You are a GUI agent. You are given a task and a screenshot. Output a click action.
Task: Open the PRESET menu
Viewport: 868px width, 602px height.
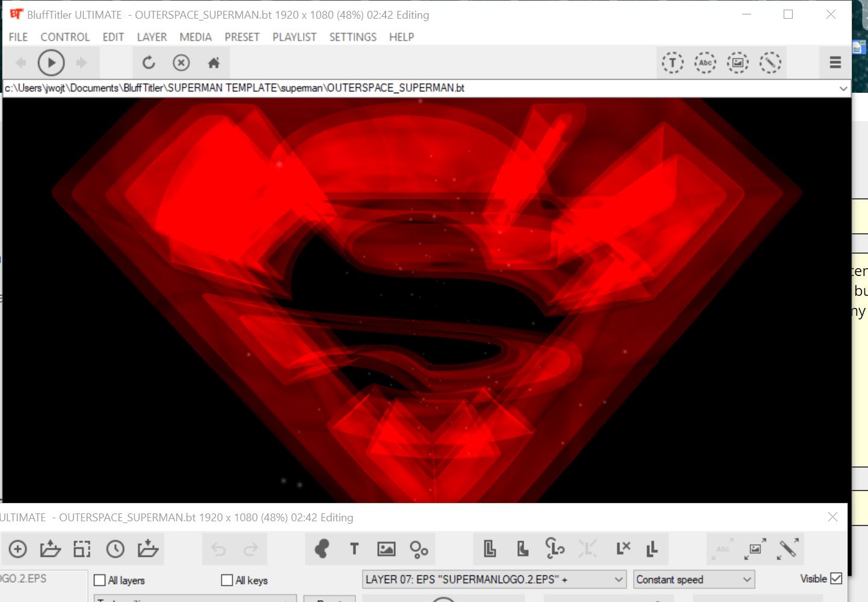pyautogui.click(x=242, y=37)
